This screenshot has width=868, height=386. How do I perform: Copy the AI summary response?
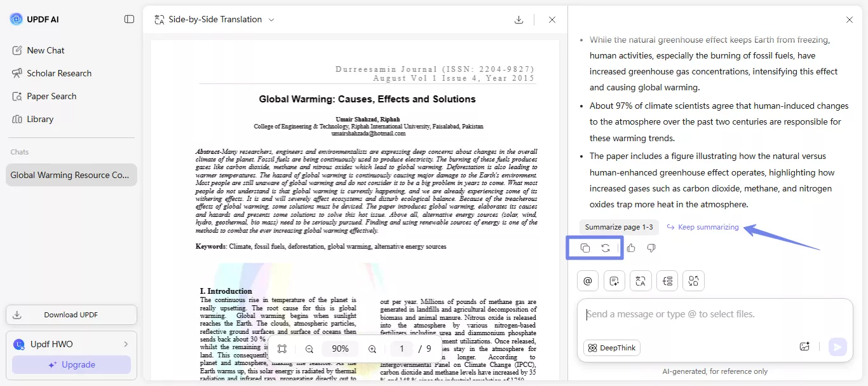pos(585,247)
